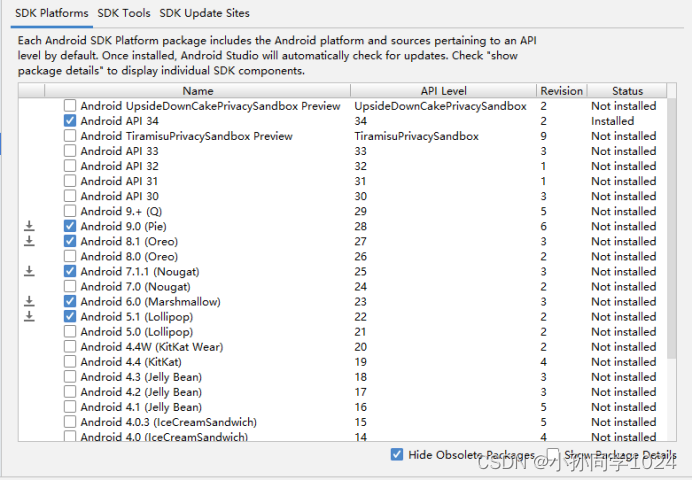692x481 pixels.
Task: Check the Android 5.0 (Lollipop) checkbox
Action: [70, 331]
